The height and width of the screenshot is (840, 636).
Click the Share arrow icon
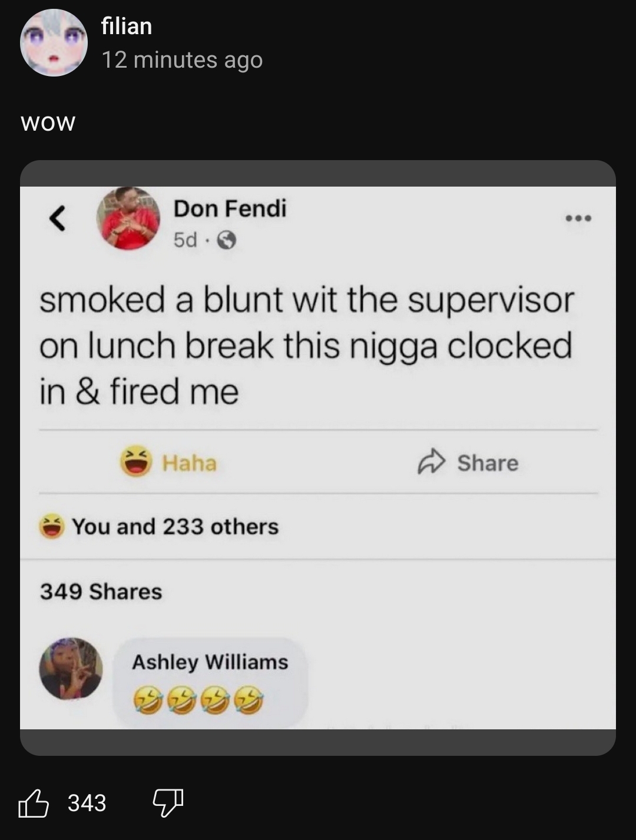430,462
